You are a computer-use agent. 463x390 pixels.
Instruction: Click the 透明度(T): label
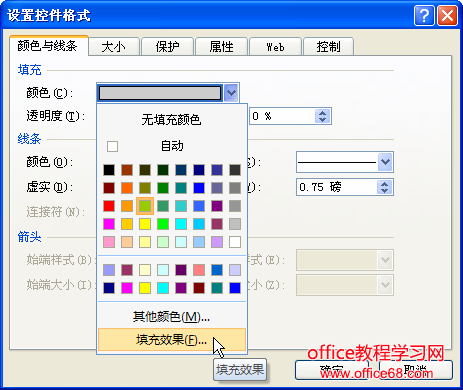coord(56,116)
